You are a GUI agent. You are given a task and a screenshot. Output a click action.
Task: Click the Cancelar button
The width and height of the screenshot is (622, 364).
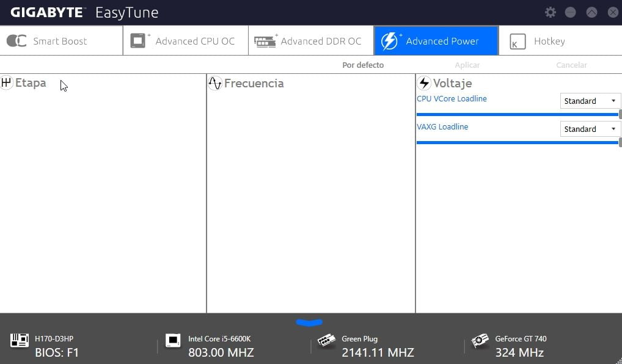click(x=571, y=65)
